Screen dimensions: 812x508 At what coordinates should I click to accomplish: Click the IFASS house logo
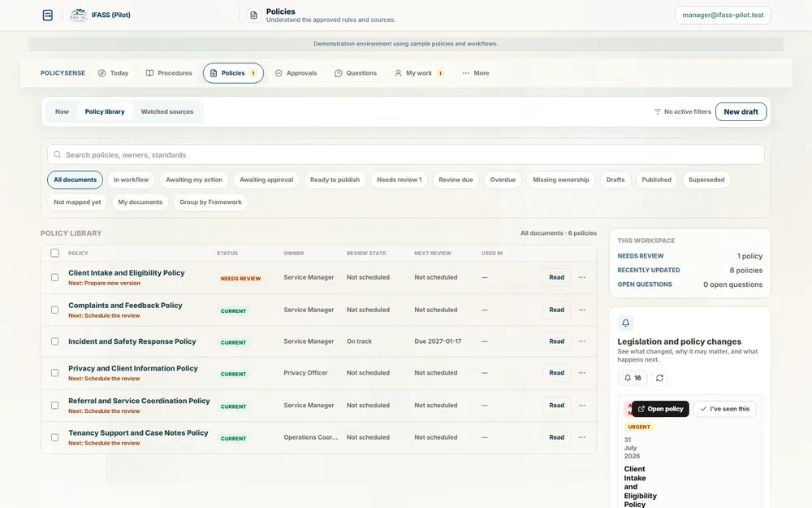pyautogui.click(x=78, y=15)
